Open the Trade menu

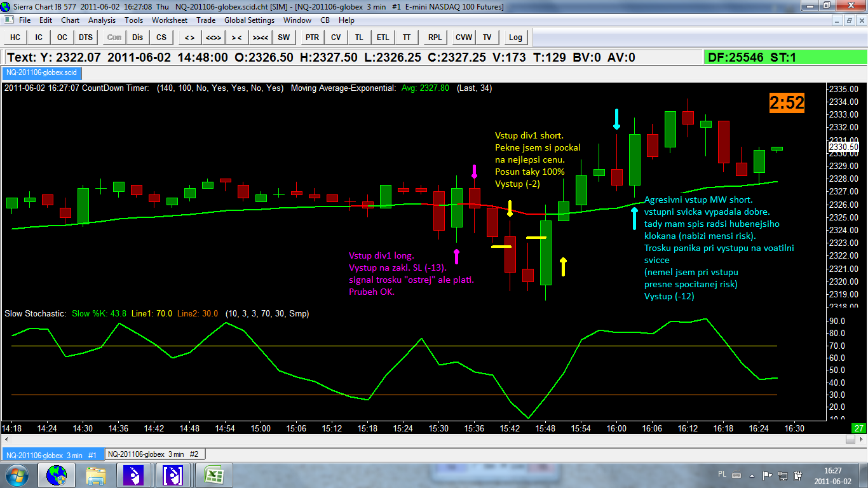[206, 20]
